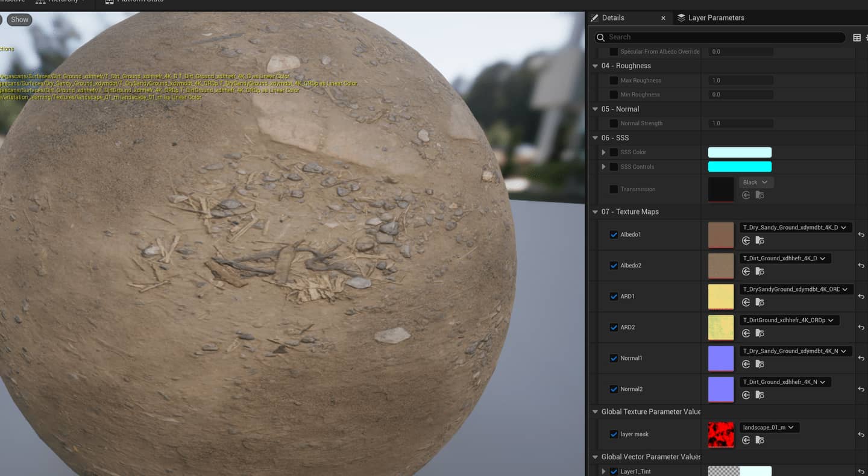Use selected asset for Transmission texture
The height and width of the screenshot is (476, 868).
(x=746, y=195)
